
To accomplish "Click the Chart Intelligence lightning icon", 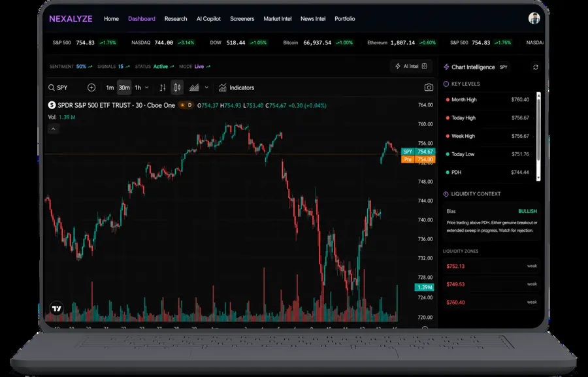I will point(446,67).
